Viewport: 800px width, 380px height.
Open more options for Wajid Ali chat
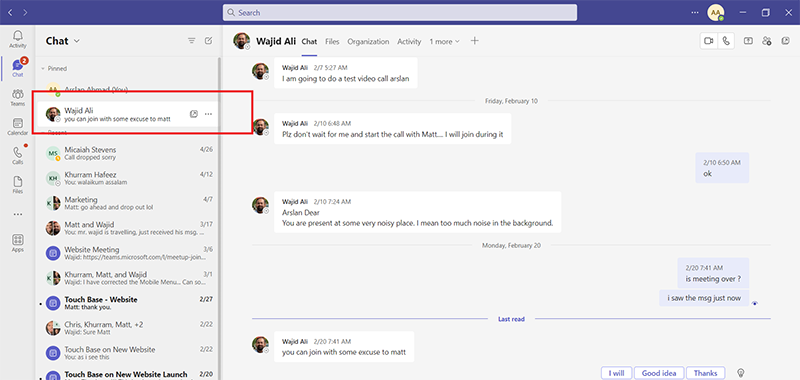click(x=208, y=114)
